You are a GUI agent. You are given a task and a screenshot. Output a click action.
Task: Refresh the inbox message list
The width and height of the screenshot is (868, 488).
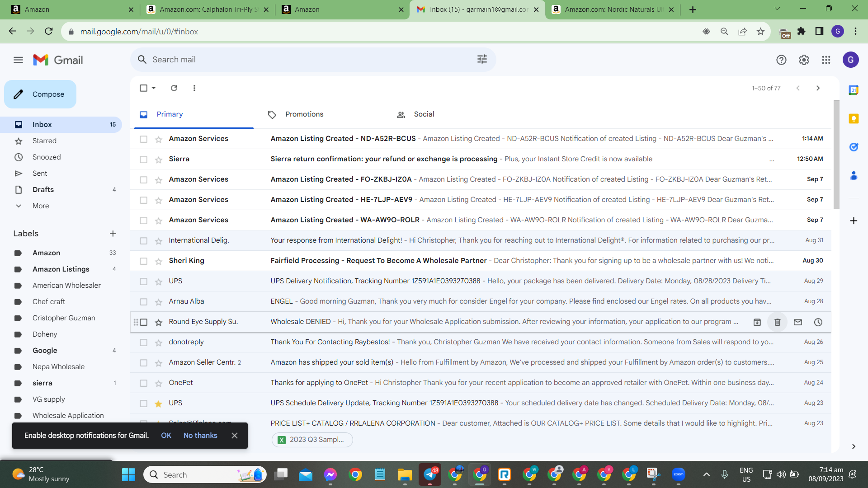pos(174,88)
